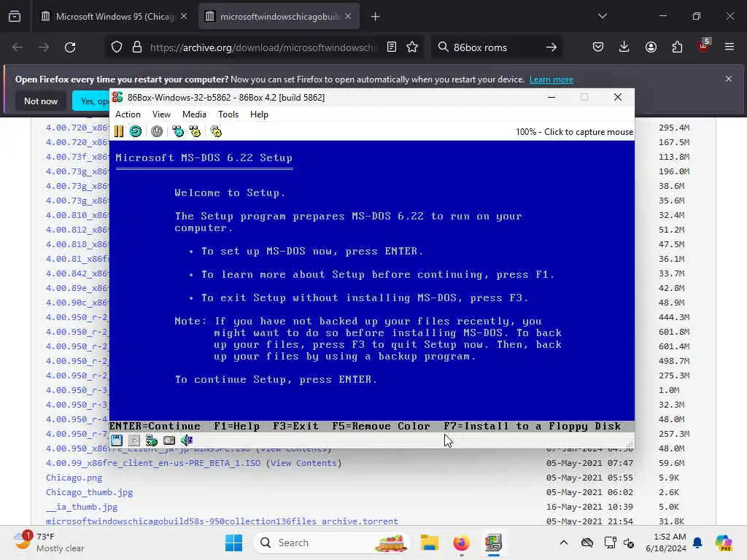Screen dimensions: 747x560
Task: Open the Tools menu in 86Box
Action: pos(228,114)
